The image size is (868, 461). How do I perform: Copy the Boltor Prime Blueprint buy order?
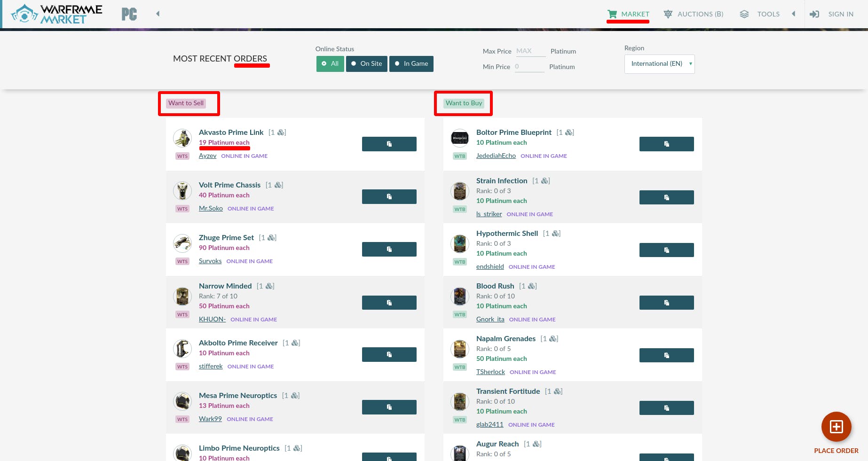tap(666, 144)
